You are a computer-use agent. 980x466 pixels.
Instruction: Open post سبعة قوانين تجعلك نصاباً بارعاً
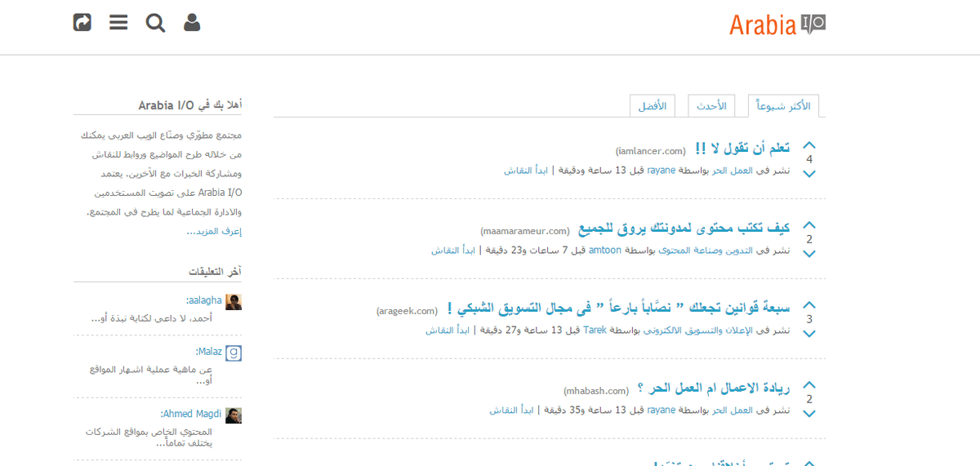[x=618, y=308]
